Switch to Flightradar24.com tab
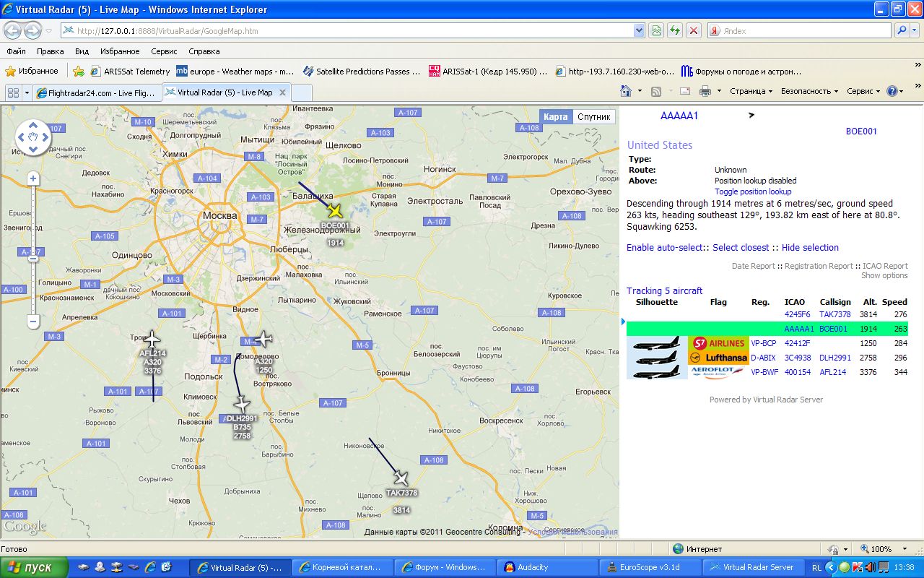924x578 pixels. [x=96, y=92]
